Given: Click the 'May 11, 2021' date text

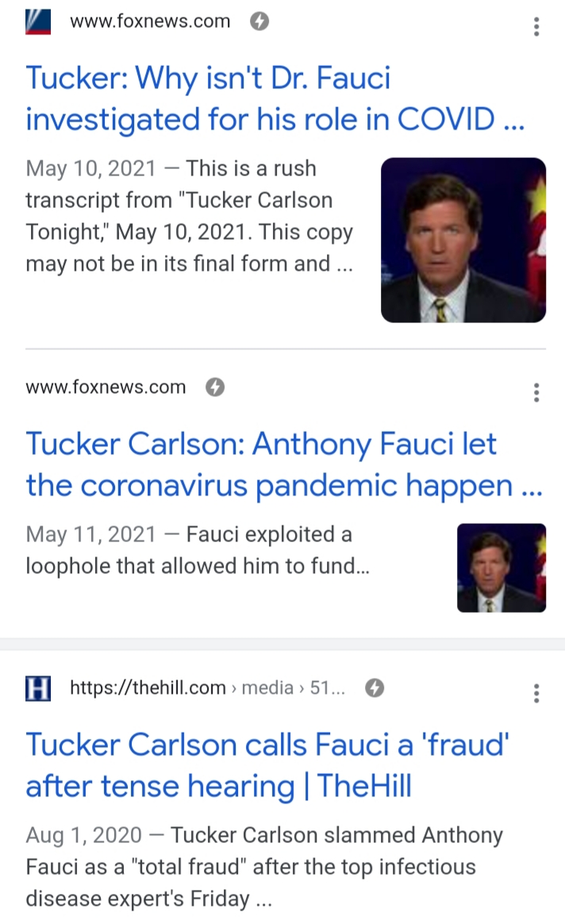Looking at the screenshot, I should pos(91,534).
